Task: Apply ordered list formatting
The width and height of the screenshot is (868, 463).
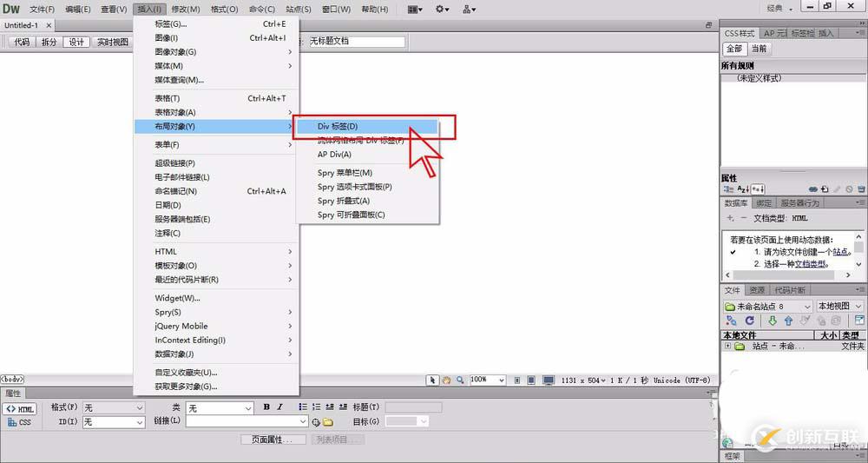Action: pos(316,407)
